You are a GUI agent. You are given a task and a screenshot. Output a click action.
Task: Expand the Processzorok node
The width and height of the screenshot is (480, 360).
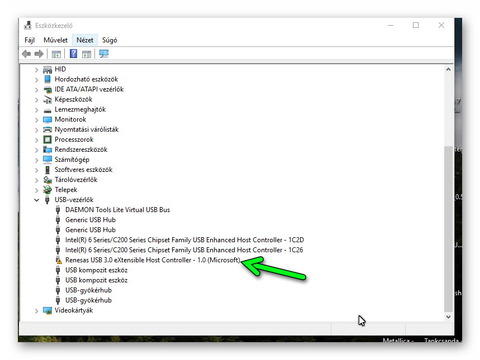(x=37, y=140)
